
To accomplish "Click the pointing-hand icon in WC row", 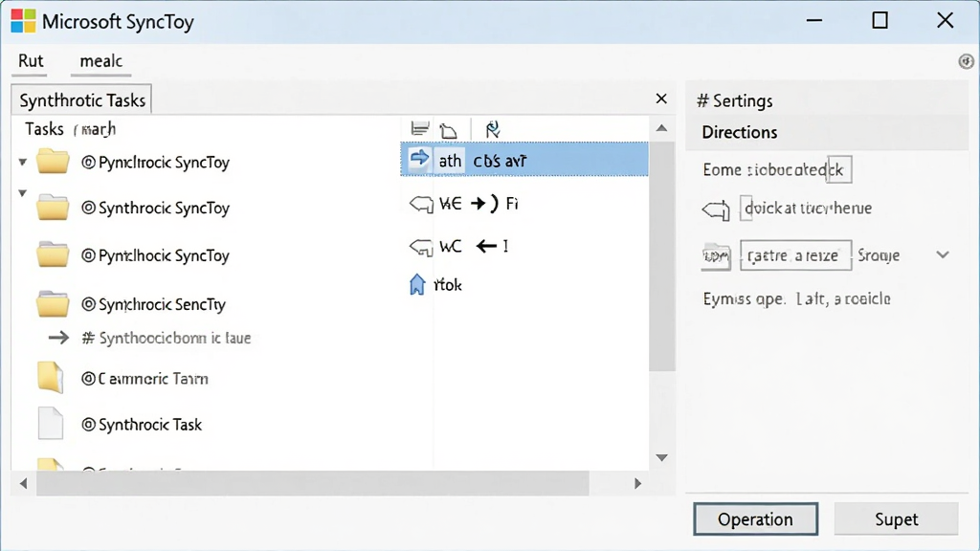I will pos(421,247).
